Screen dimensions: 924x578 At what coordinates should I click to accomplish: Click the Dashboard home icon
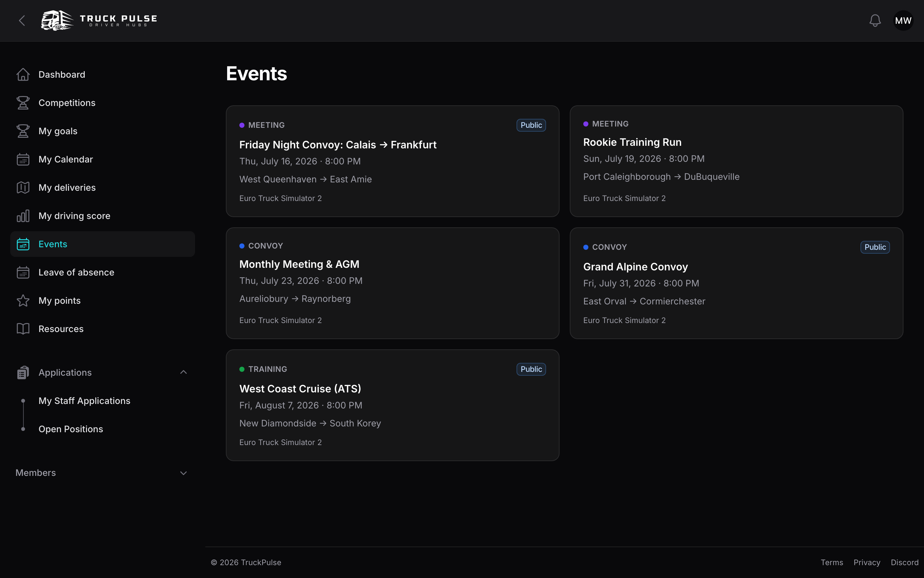[23, 74]
